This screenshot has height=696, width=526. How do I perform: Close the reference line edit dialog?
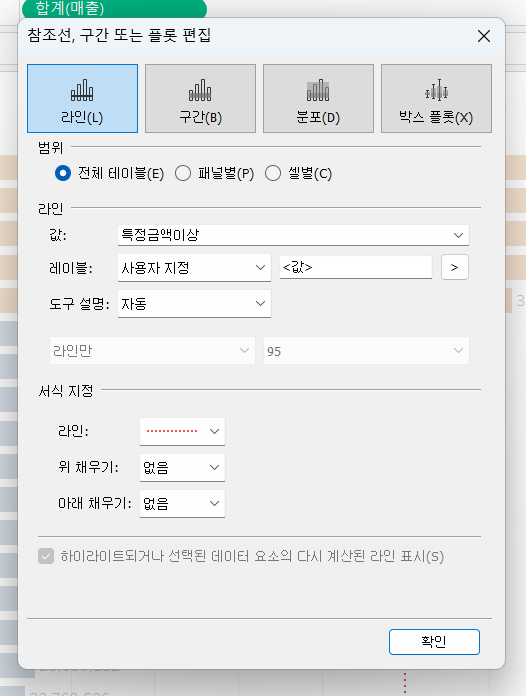484,36
